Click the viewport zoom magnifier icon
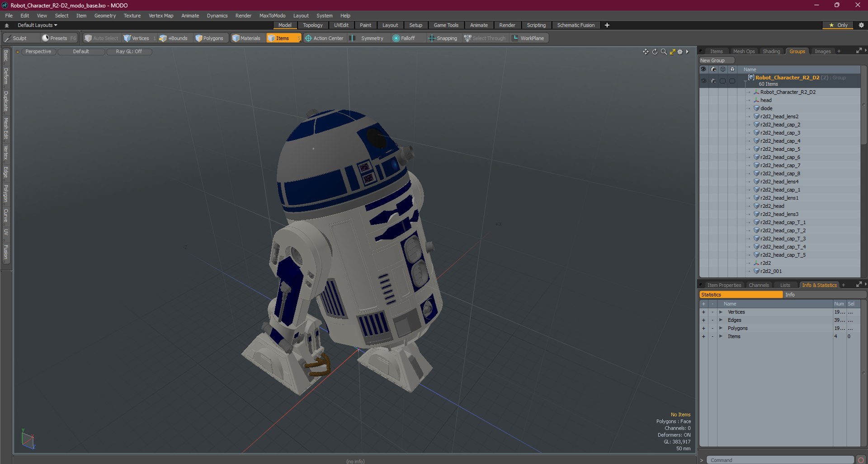868x464 pixels. point(664,52)
